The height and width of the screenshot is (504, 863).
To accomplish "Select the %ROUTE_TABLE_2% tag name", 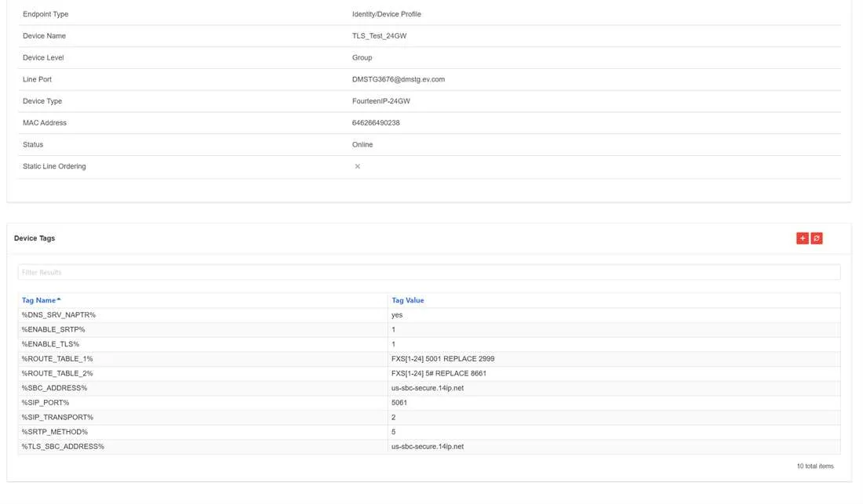I will click(57, 373).
